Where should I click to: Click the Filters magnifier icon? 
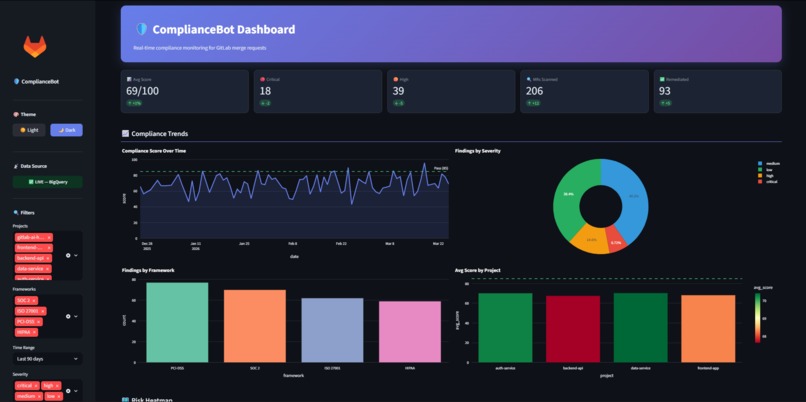pyautogui.click(x=15, y=212)
